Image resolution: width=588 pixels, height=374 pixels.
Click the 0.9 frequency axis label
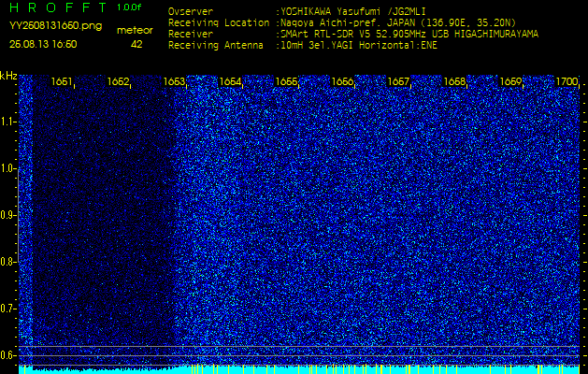coord(7,215)
